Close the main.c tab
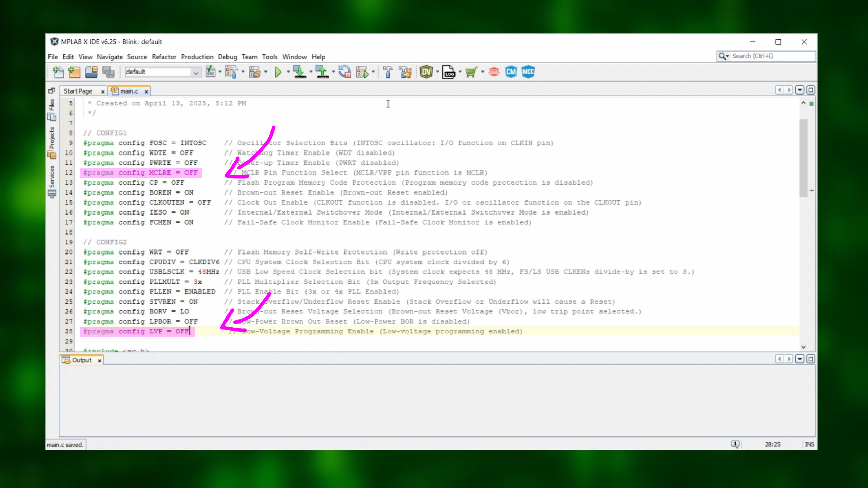 pyautogui.click(x=146, y=91)
